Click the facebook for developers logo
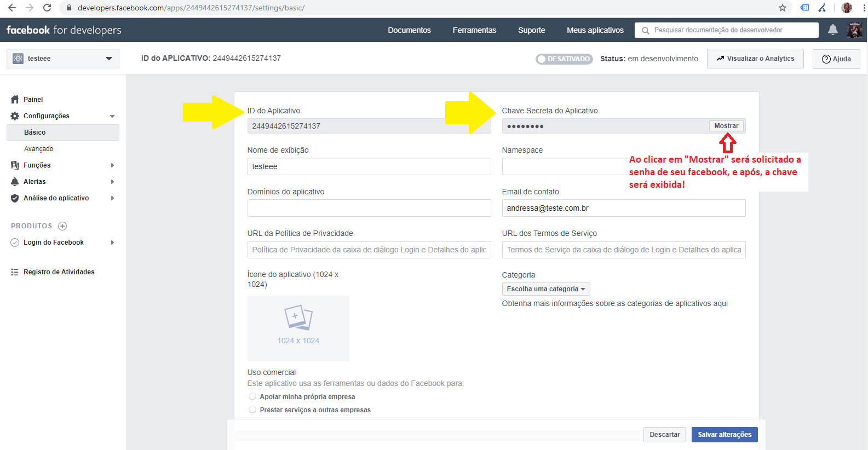868x450 pixels. (64, 30)
